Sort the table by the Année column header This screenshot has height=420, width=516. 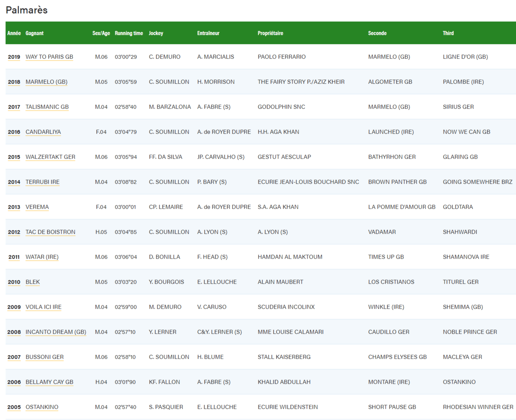[x=14, y=33]
